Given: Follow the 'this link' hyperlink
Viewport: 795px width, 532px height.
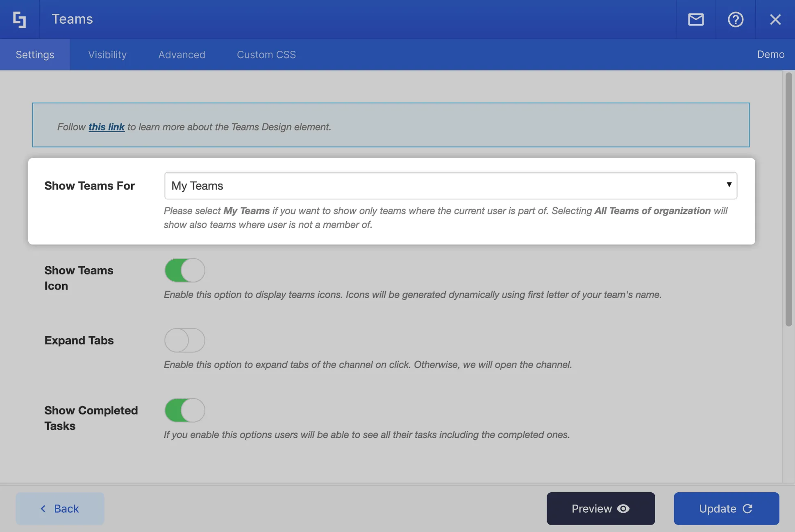Looking at the screenshot, I should pos(106,127).
